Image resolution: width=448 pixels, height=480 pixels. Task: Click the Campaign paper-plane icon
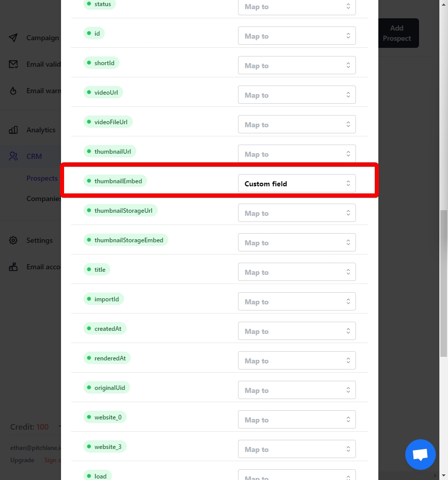pos(14,38)
